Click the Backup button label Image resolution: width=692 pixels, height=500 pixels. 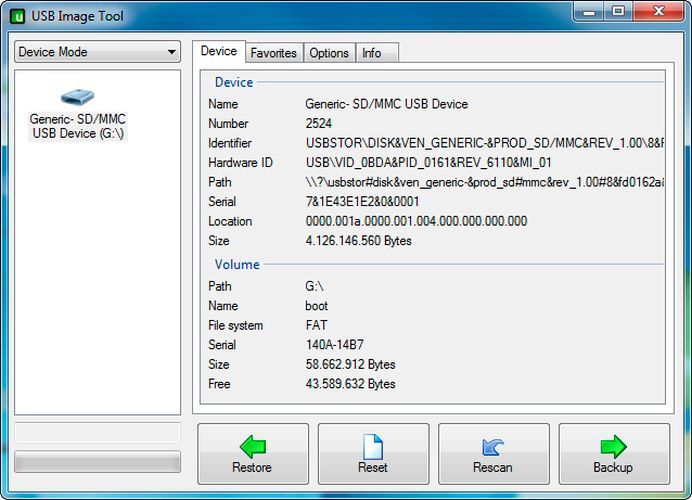[x=613, y=467]
